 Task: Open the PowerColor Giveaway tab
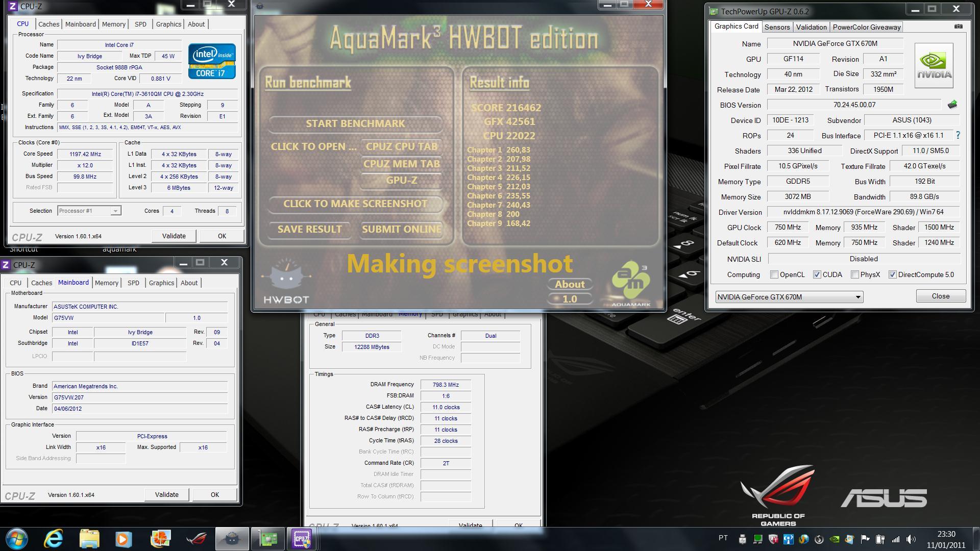point(867,27)
